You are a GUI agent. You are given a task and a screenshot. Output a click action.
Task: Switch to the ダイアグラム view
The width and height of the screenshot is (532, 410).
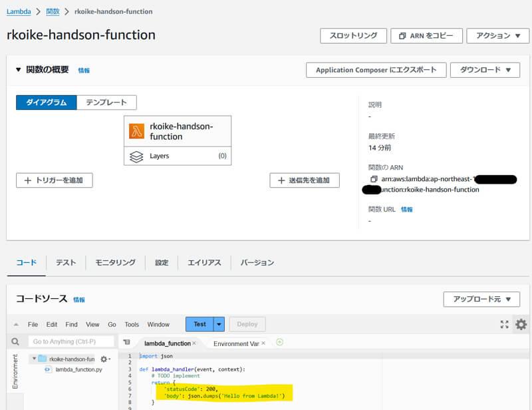[x=47, y=102]
